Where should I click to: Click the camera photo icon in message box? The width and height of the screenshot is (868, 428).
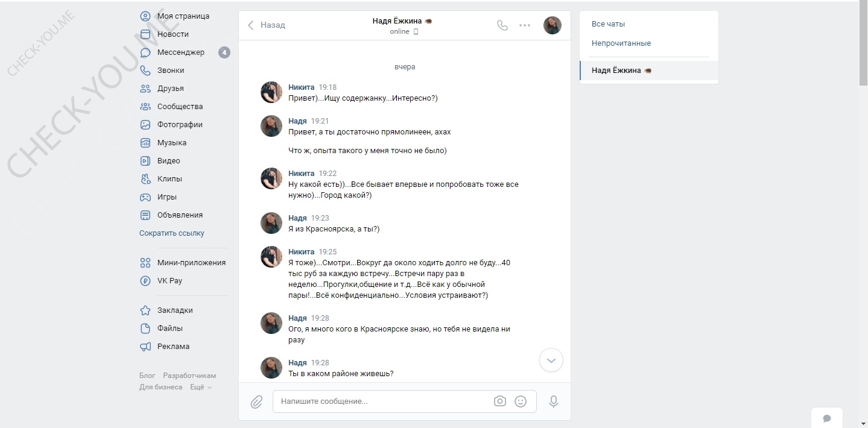point(499,401)
